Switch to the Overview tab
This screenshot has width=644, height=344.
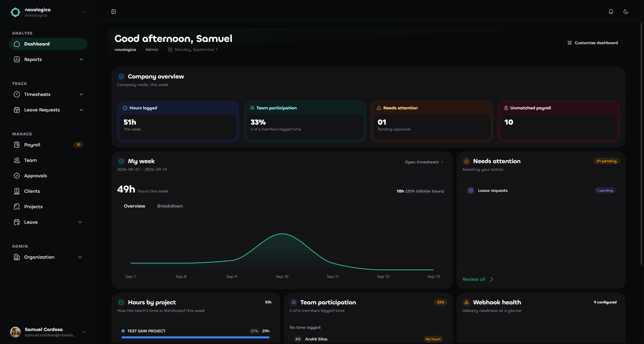tap(134, 206)
